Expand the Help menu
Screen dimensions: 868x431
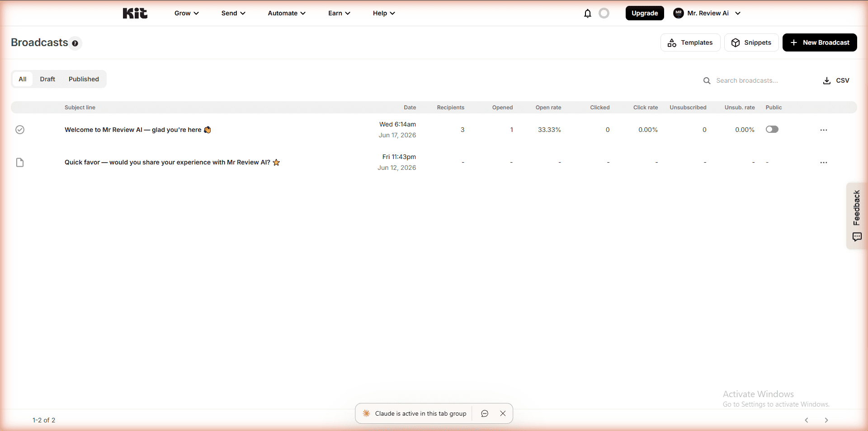point(384,13)
